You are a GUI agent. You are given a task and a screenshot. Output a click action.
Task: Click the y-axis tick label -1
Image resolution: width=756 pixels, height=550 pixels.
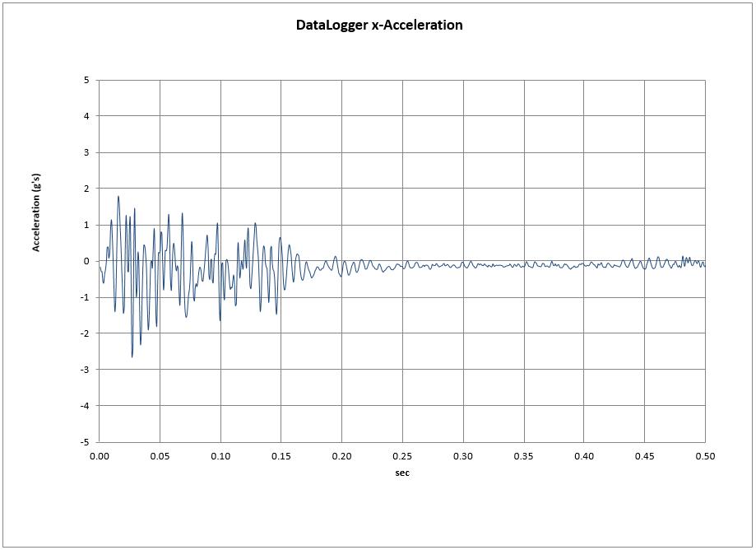[85, 297]
